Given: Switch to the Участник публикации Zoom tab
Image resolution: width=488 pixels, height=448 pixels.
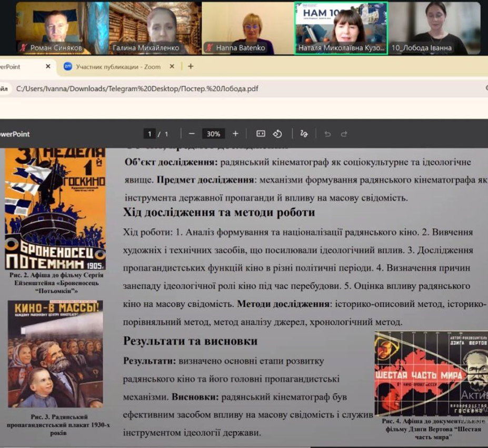Looking at the screenshot, I should pos(118,66).
